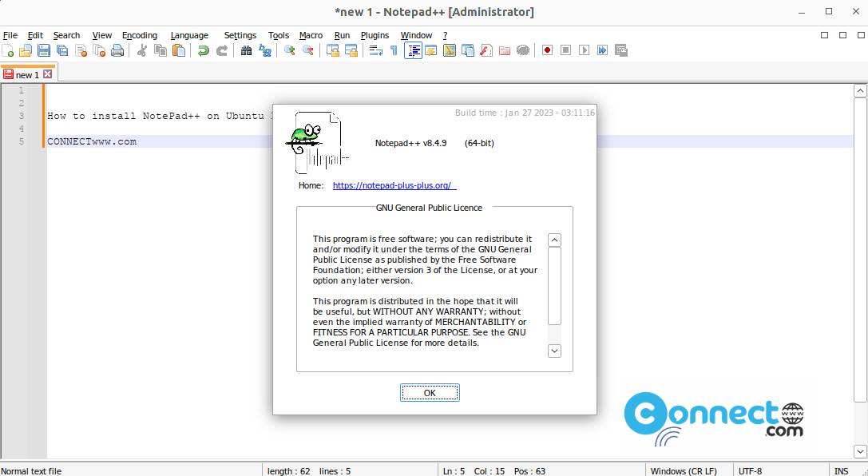
Task: Toggle the indent guide toolbar button
Action: pos(413,51)
